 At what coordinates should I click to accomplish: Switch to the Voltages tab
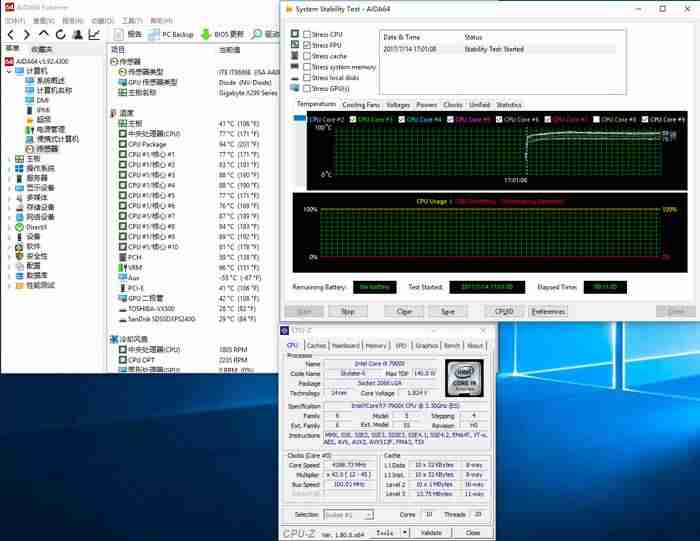point(398,105)
